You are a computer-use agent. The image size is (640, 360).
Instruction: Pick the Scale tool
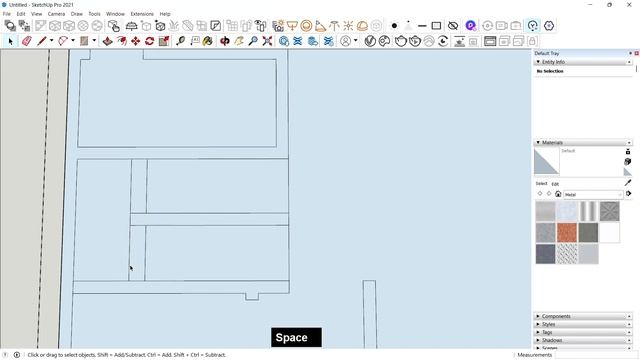(164, 41)
